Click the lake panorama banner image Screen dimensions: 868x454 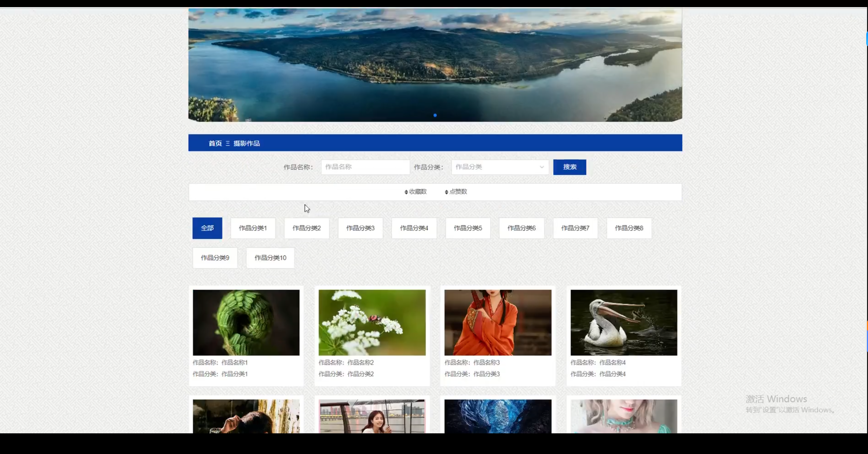click(x=435, y=64)
